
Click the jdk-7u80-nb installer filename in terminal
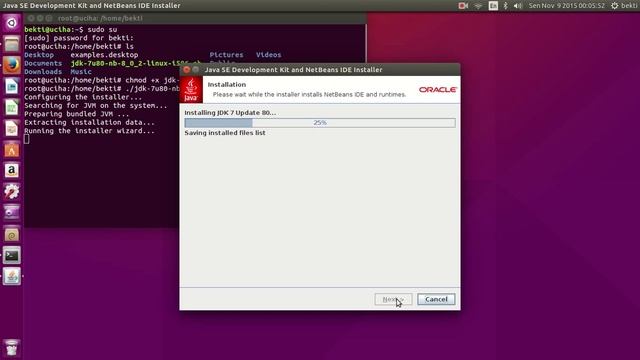point(125,63)
